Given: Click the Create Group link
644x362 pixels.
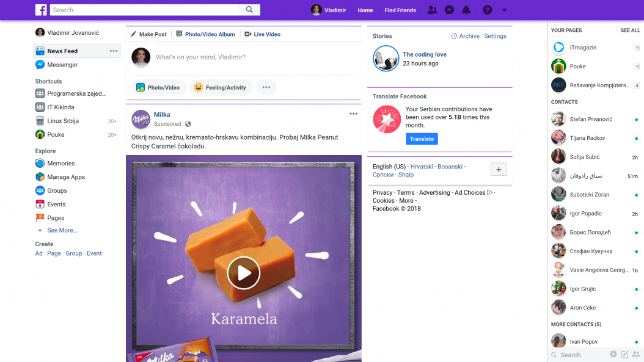Looking at the screenshot, I should pyautogui.click(x=74, y=253).
